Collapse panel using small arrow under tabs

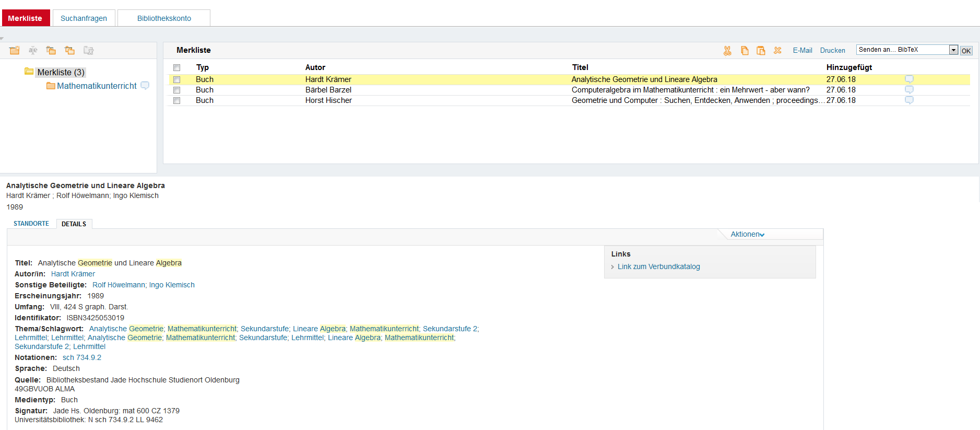point(2,39)
